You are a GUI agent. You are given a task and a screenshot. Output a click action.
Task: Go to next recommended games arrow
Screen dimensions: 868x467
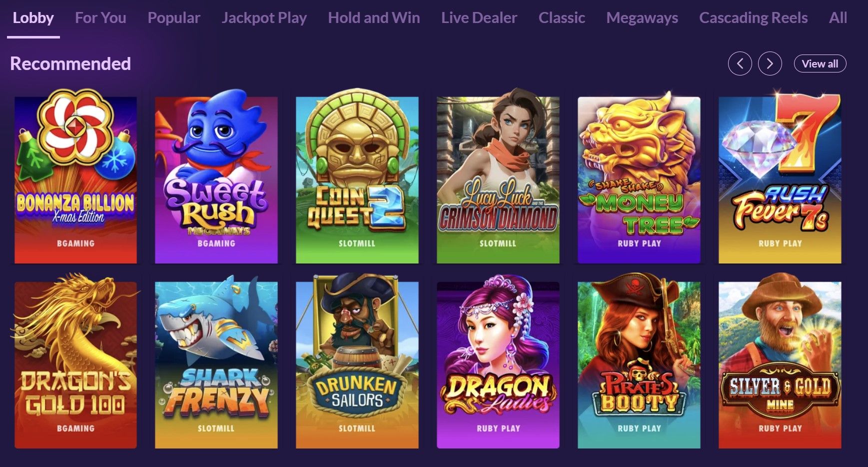point(770,63)
